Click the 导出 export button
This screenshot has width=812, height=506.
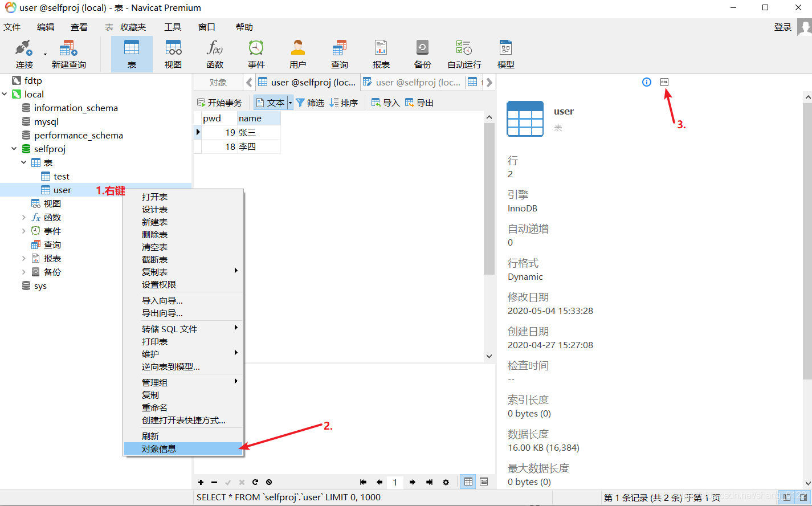(x=419, y=103)
